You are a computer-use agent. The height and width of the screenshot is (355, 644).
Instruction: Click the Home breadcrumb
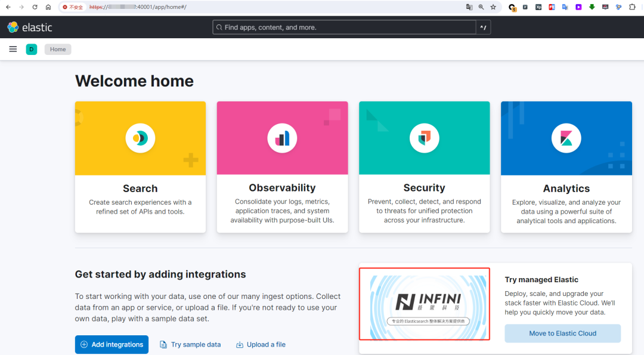pos(58,50)
